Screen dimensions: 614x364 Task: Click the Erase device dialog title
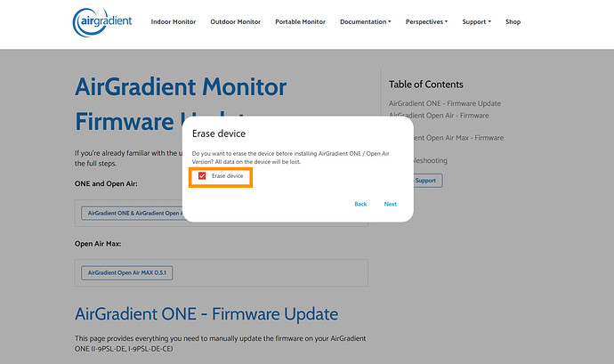219,134
